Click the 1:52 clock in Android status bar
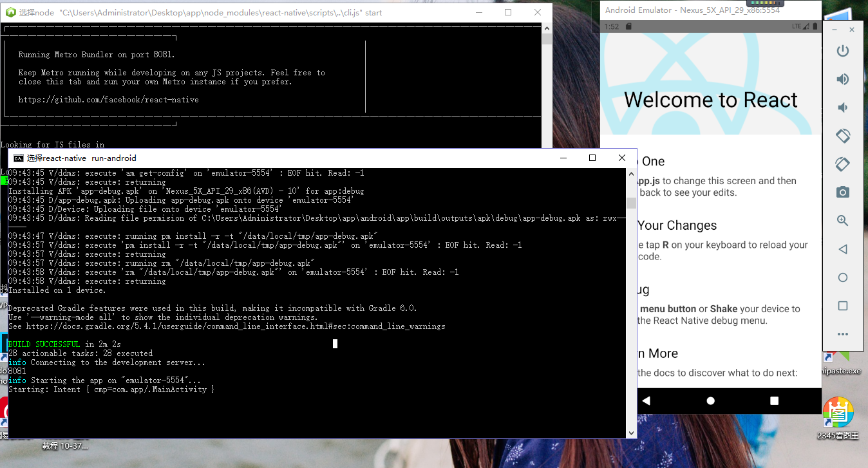This screenshot has width=868, height=468. [x=612, y=26]
